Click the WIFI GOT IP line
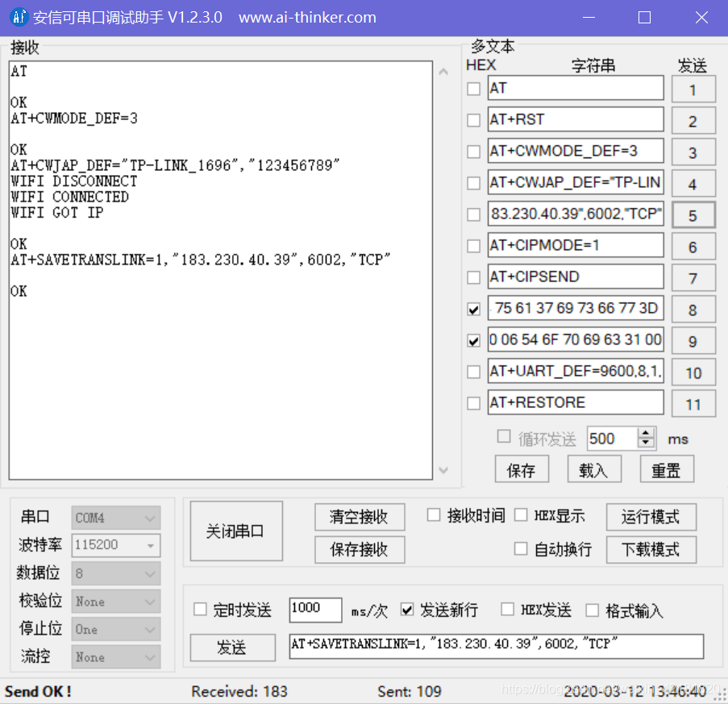 [x=57, y=213]
